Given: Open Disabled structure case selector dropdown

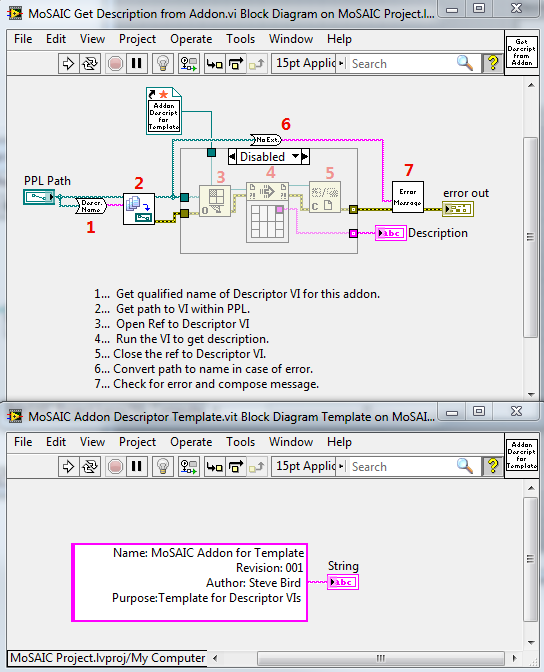Looking at the screenshot, I should tap(295, 156).
